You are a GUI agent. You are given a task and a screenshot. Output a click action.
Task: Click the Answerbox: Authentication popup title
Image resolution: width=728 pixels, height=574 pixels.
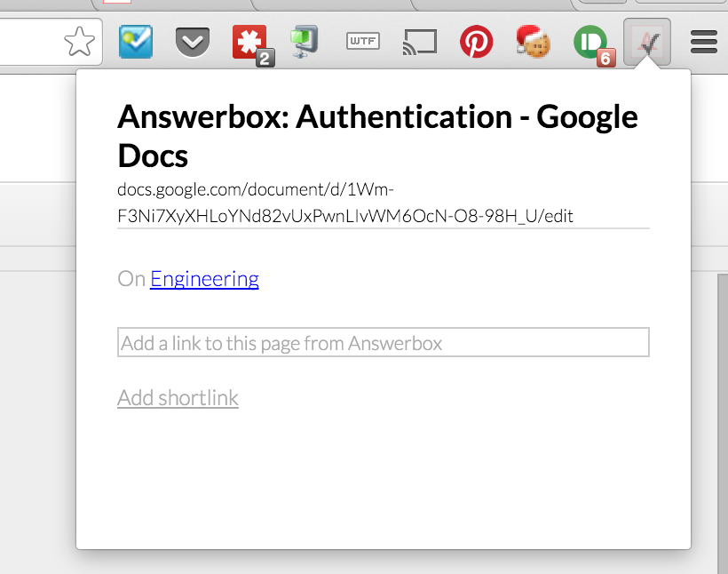pos(376,135)
